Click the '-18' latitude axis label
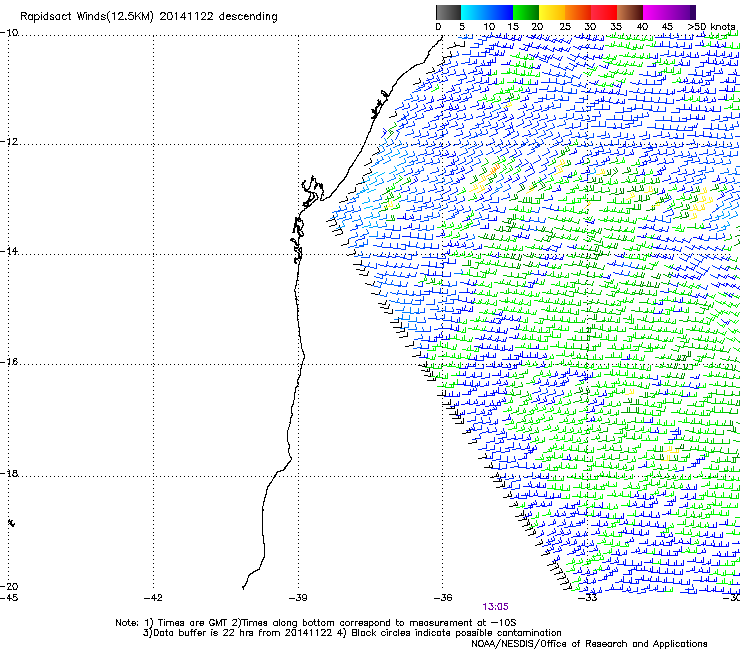The image size is (740, 650). click(9, 473)
